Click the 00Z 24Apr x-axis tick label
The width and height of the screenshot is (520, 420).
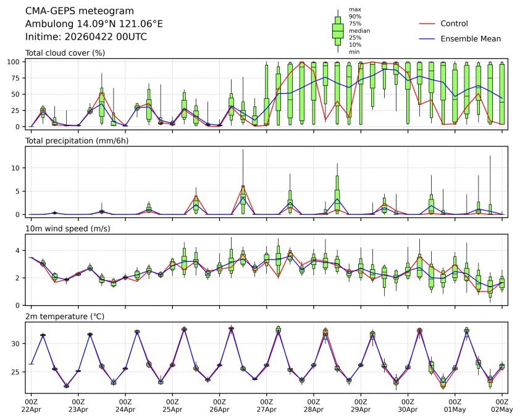click(125, 405)
